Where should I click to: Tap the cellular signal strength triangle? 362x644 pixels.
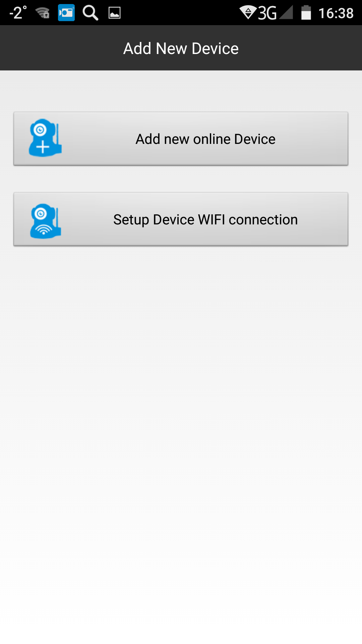tap(286, 12)
